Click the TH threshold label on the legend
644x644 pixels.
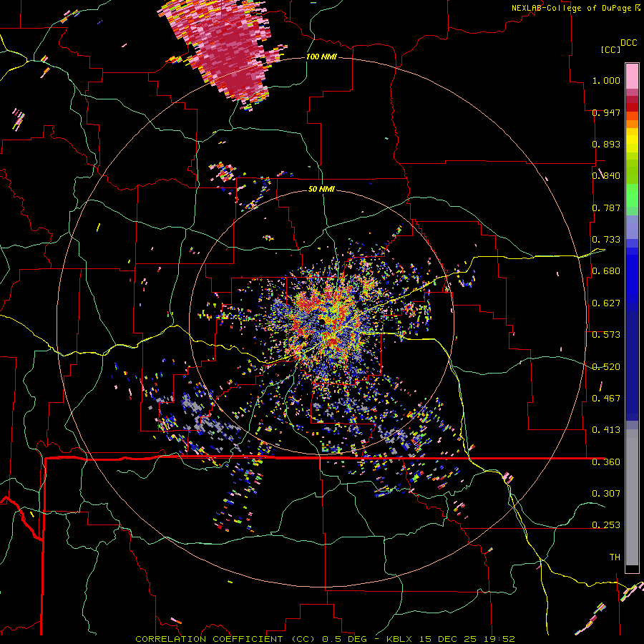[615, 557]
